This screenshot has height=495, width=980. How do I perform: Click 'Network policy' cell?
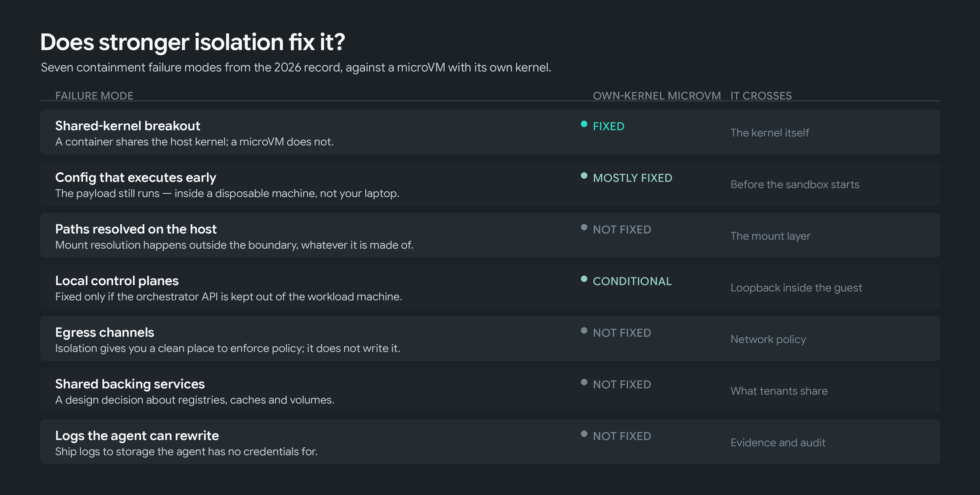768,340
